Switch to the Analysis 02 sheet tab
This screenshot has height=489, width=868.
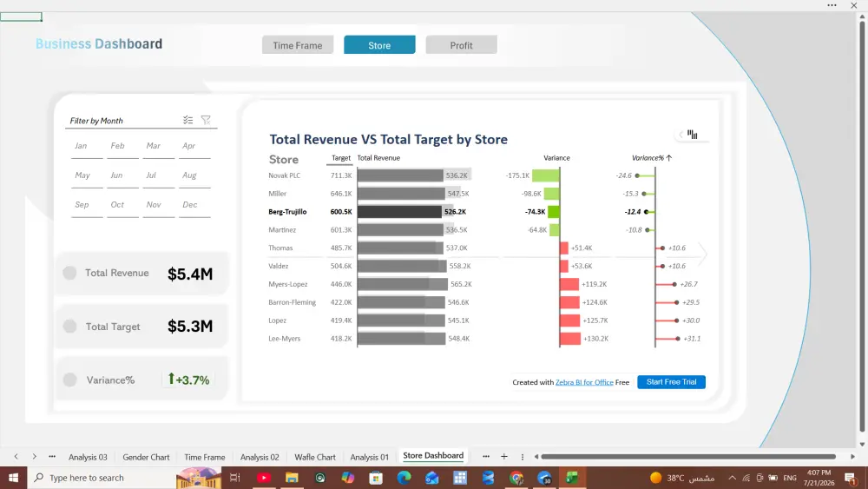click(x=259, y=457)
